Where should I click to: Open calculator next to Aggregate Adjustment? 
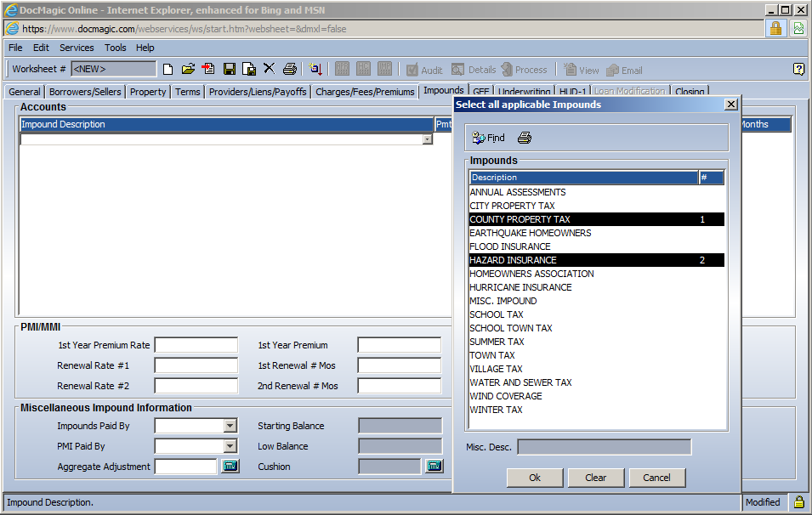point(230,467)
